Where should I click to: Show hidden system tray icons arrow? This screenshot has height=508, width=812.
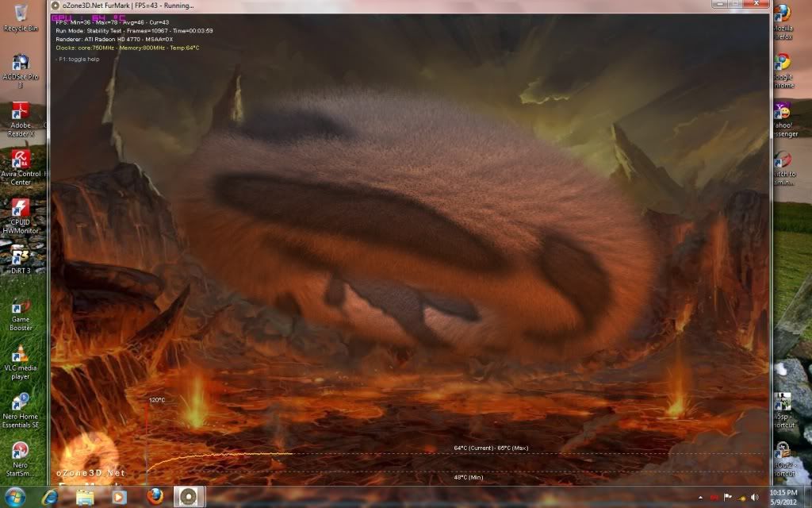700,498
